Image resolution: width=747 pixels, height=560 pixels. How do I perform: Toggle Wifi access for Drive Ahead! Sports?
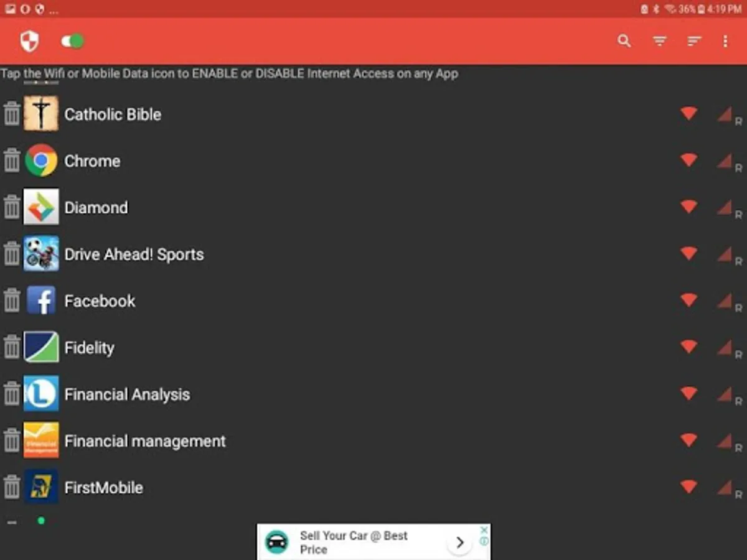click(688, 253)
